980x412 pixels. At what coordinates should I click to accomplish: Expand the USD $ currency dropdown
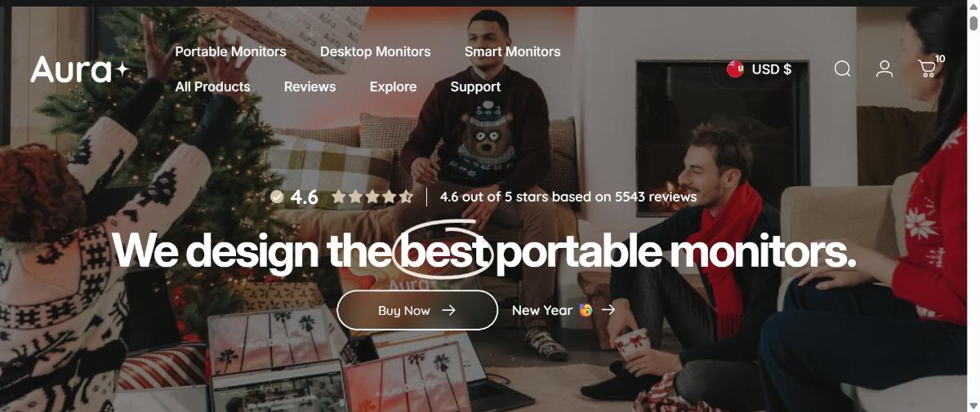759,69
